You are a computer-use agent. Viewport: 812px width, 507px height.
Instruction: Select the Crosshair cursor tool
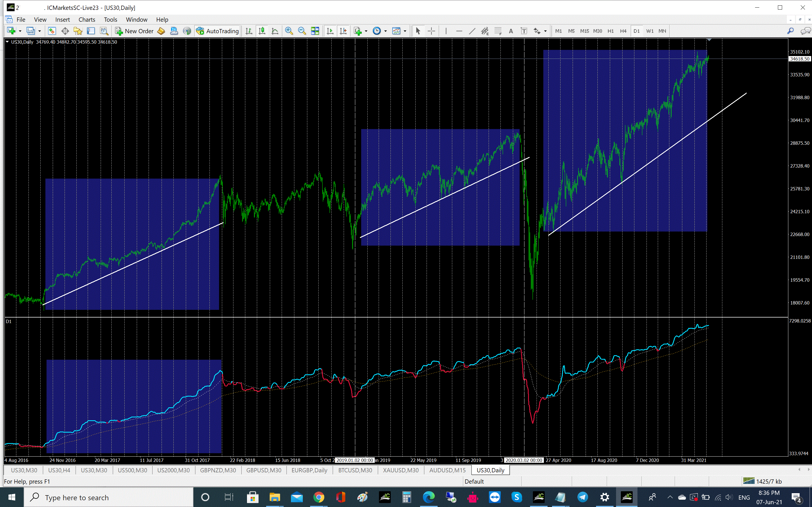click(431, 31)
